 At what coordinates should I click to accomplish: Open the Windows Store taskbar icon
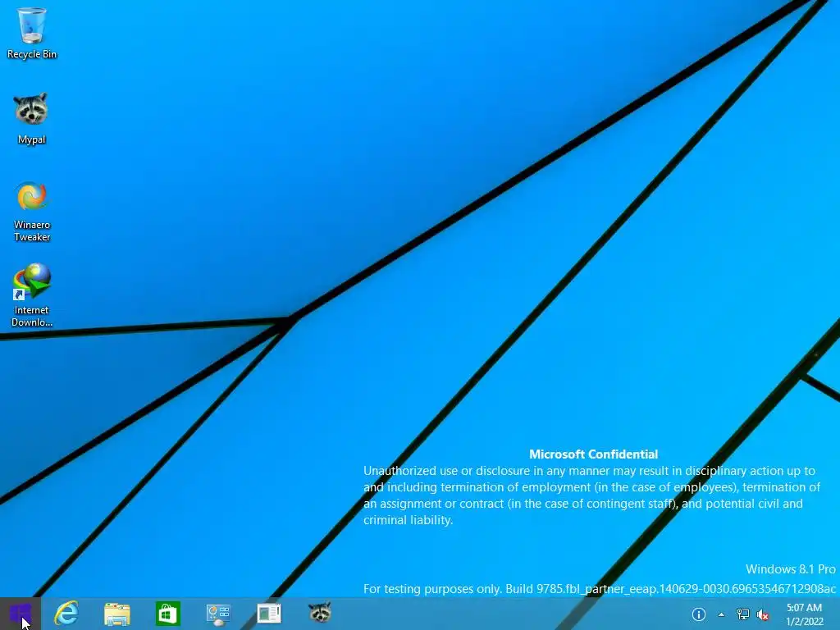(167, 614)
